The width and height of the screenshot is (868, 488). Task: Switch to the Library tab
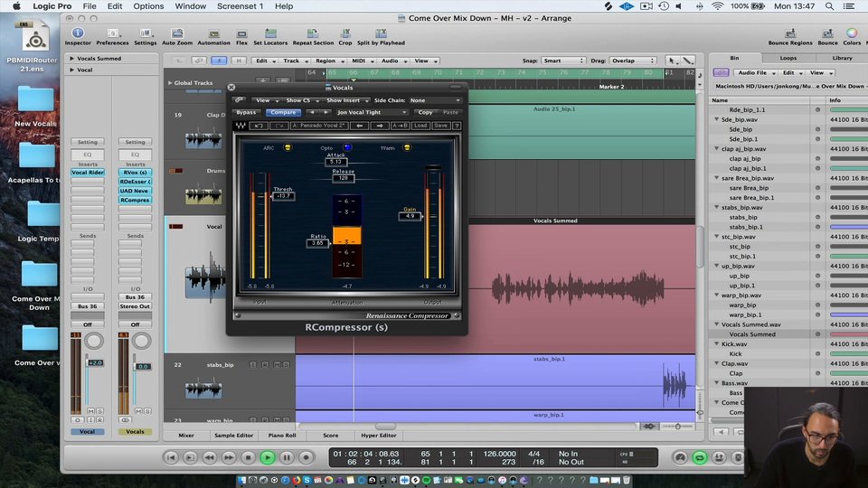(x=842, y=58)
